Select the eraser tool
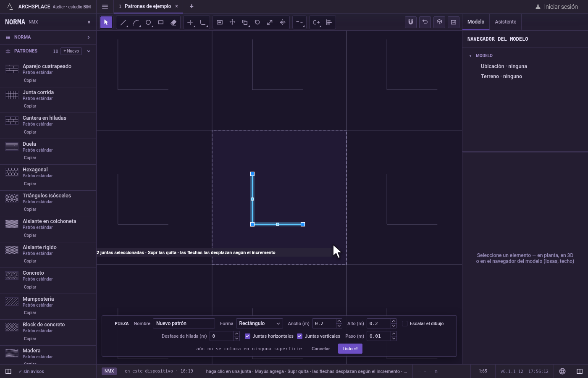This screenshot has width=588, height=378. [x=173, y=22]
